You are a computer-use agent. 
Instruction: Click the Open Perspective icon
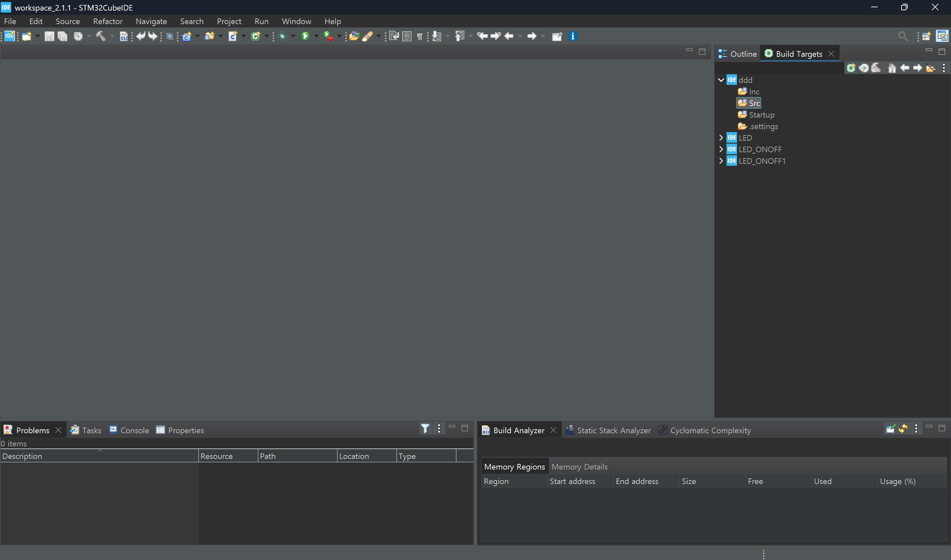click(926, 36)
